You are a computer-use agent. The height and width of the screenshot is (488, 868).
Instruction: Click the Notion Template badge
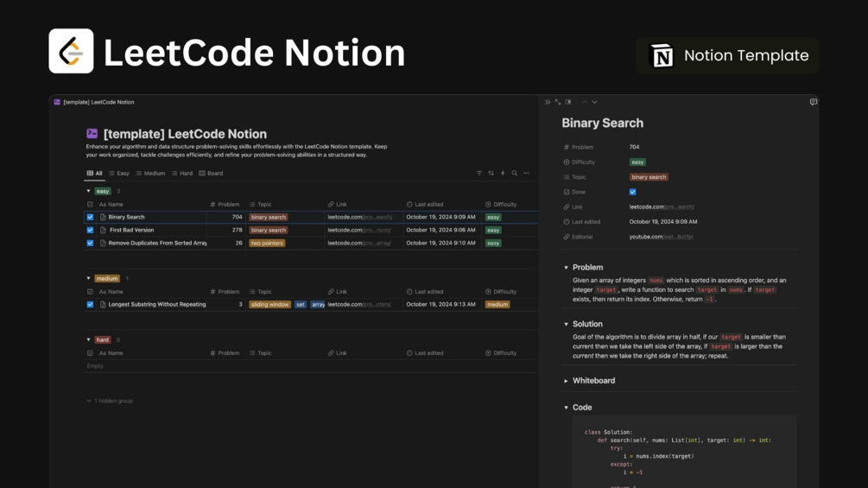coord(727,55)
